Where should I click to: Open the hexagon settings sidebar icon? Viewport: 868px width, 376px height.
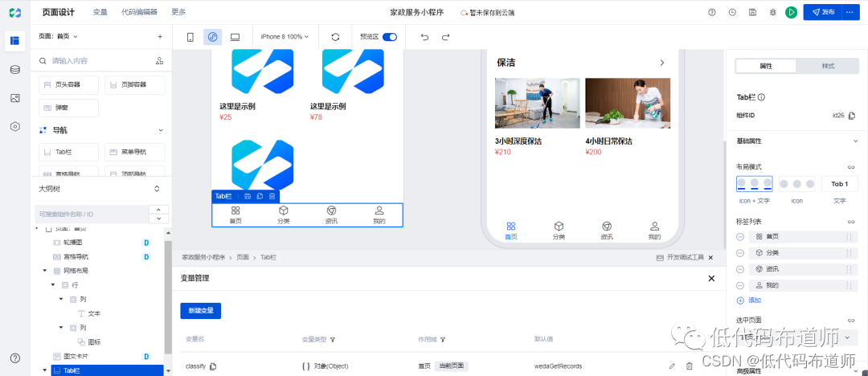(x=15, y=126)
